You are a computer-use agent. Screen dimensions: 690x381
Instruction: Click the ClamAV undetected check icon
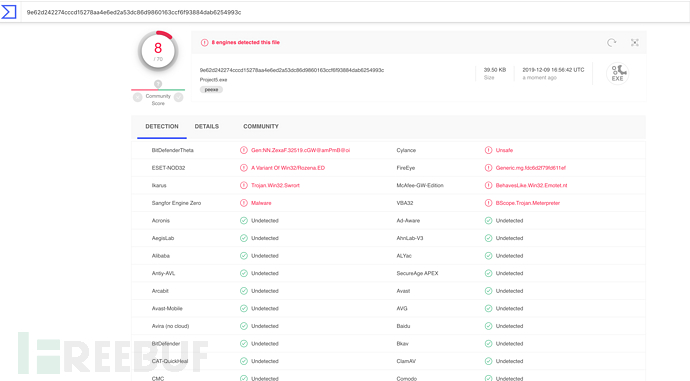coord(488,361)
